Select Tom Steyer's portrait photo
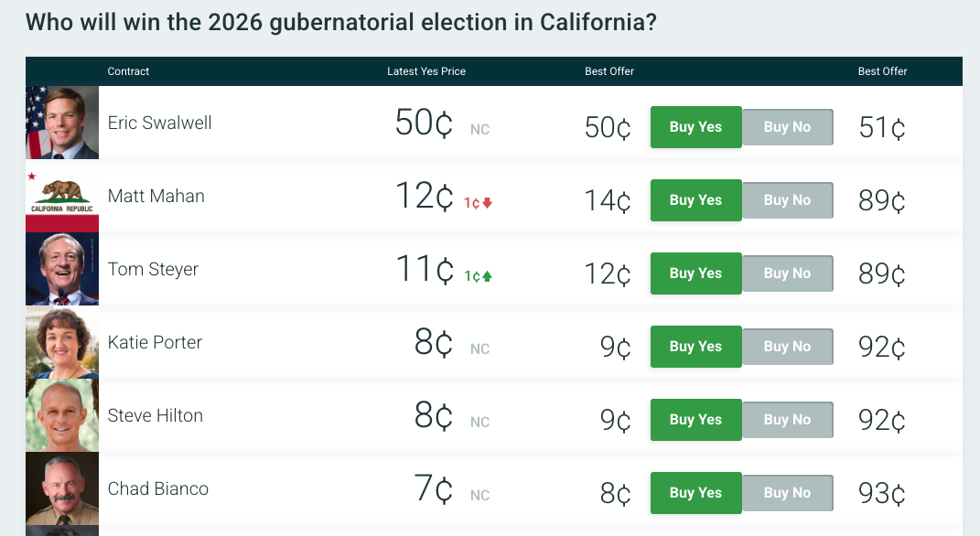The height and width of the screenshot is (536, 980). pyautogui.click(x=61, y=269)
